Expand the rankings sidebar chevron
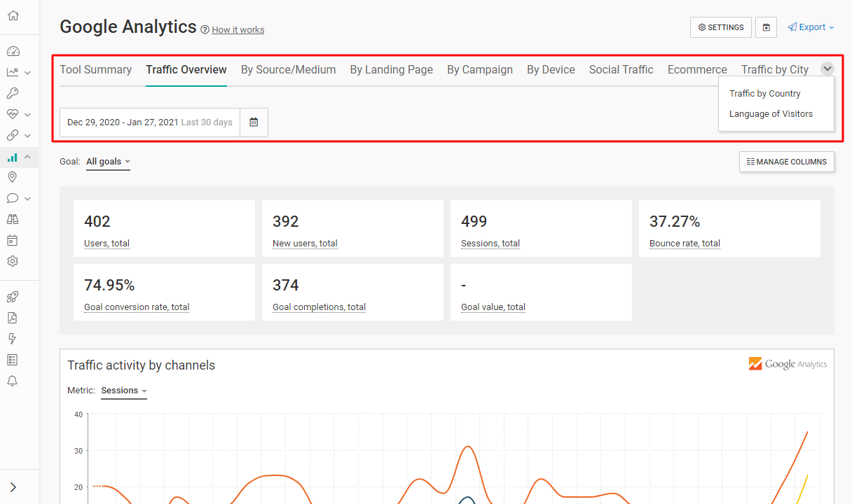Screen dimensions: 852x504 pyautogui.click(x=27, y=72)
